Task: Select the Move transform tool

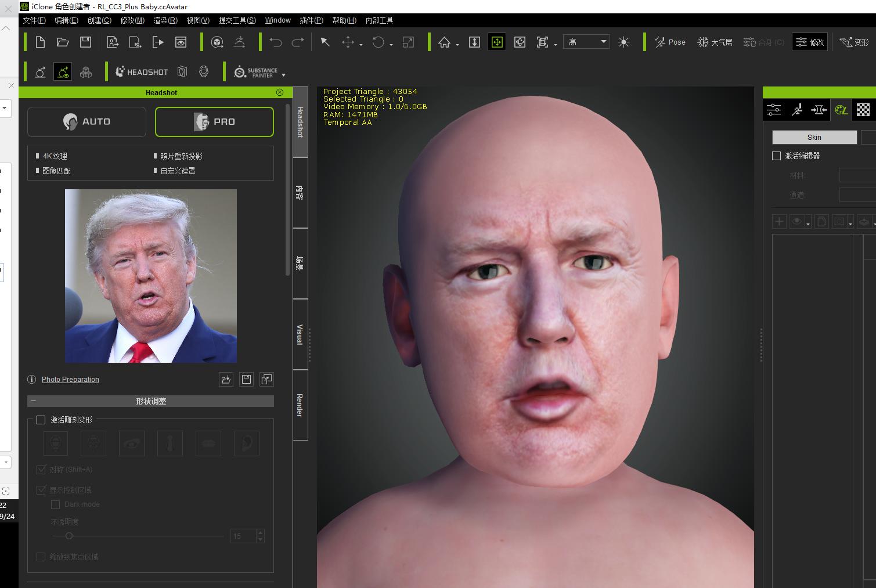Action: coord(348,42)
